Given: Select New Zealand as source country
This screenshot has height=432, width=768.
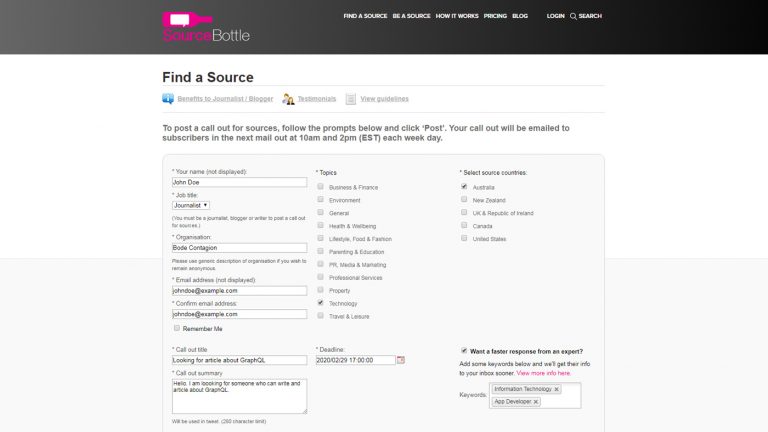Looking at the screenshot, I should 464,199.
